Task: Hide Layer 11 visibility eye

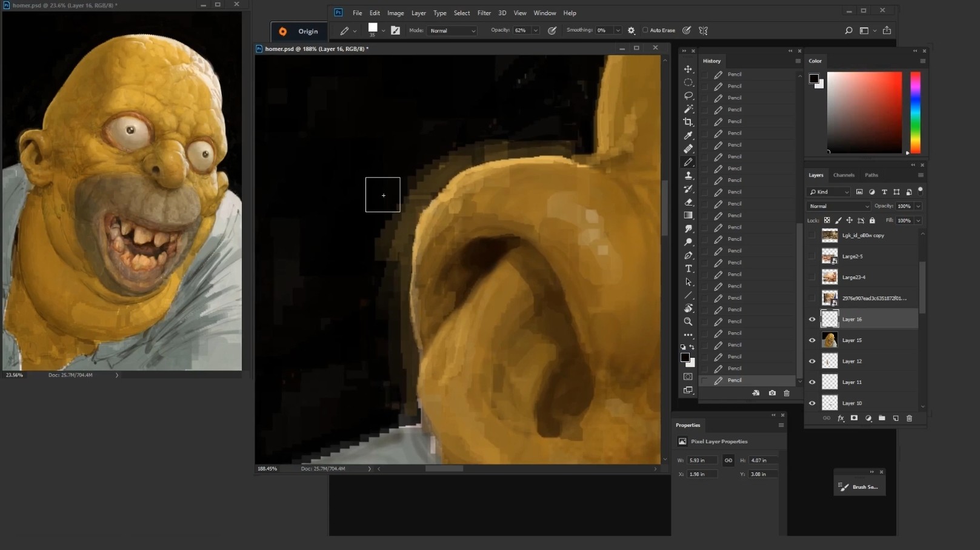Action: point(812,382)
